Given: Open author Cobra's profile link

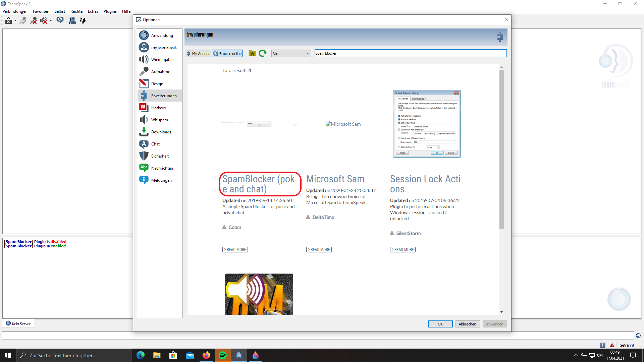Looking at the screenshot, I should pyautogui.click(x=235, y=227).
